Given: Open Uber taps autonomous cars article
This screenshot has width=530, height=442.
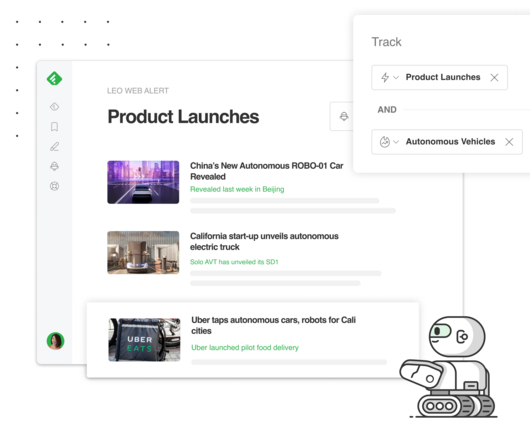Looking at the screenshot, I should click(x=273, y=325).
